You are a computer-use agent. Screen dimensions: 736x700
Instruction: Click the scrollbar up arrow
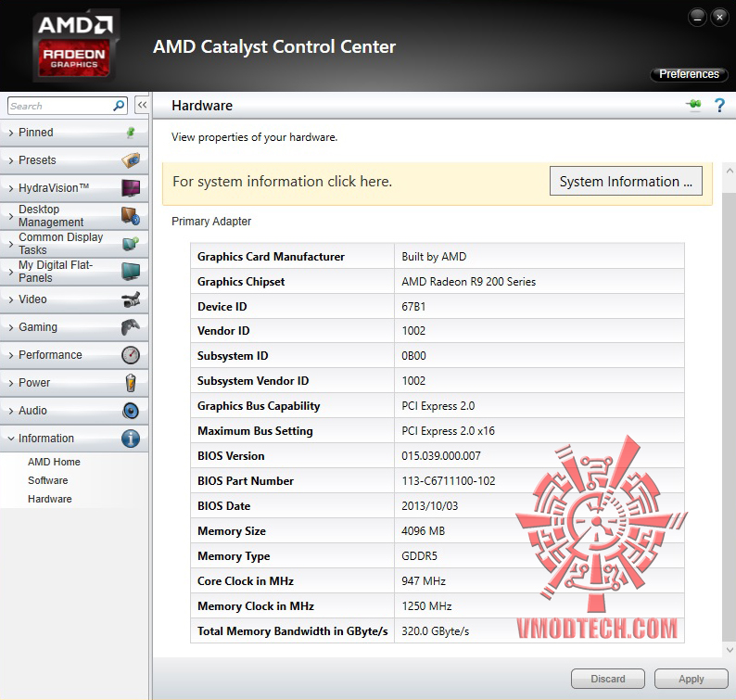730,172
